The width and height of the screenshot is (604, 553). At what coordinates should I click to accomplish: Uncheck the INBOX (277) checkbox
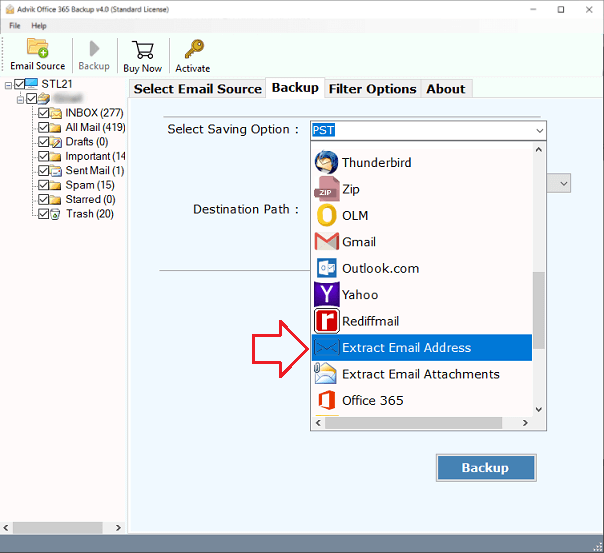tap(44, 113)
